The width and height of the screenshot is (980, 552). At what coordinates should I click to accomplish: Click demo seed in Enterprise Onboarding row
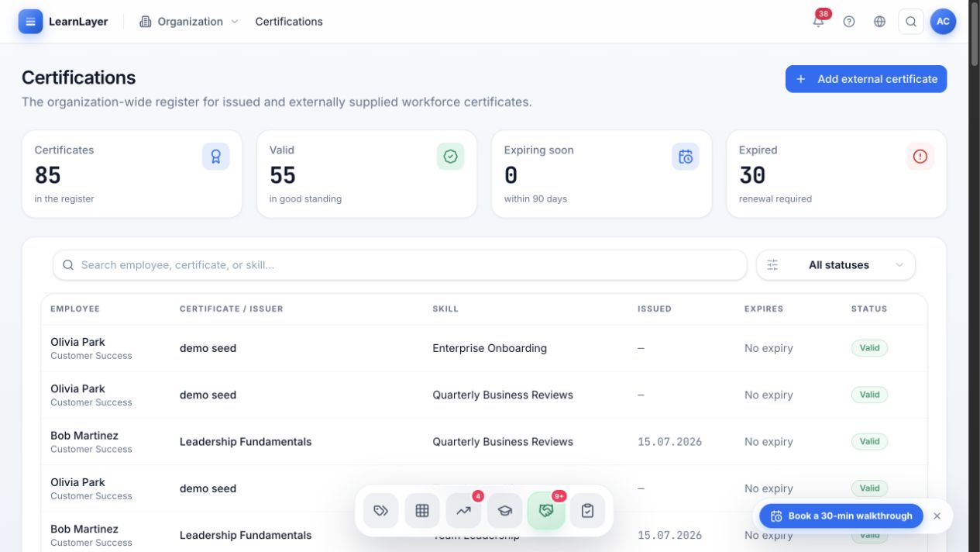coord(208,348)
